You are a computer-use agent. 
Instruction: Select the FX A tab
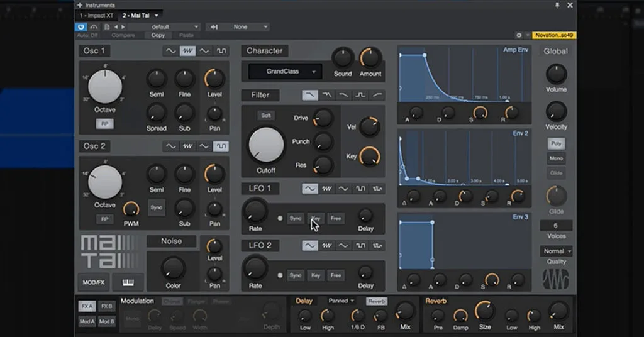coord(87,306)
